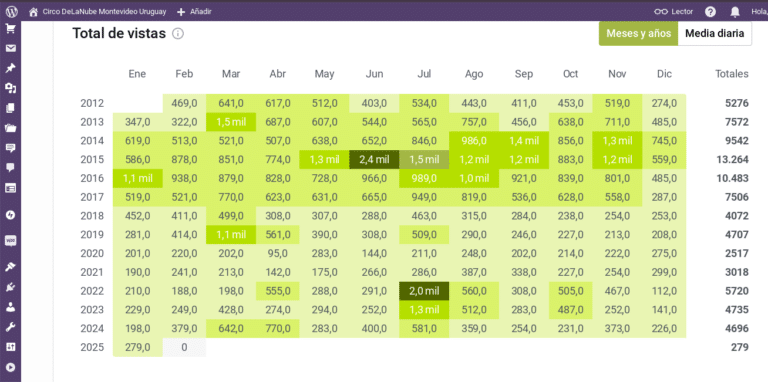Open Plugins plug sidebar icon
The image size is (768, 382).
(10, 287)
